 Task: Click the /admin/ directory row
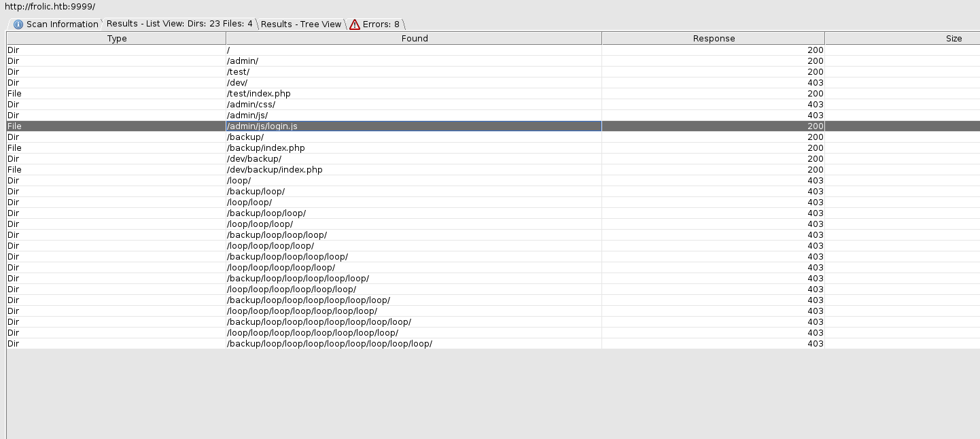coord(242,61)
